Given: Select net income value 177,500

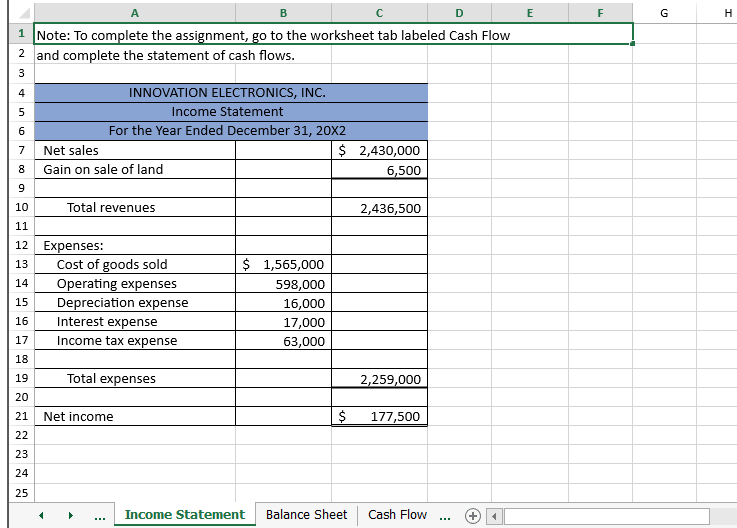Looking at the screenshot, I should [x=379, y=416].
